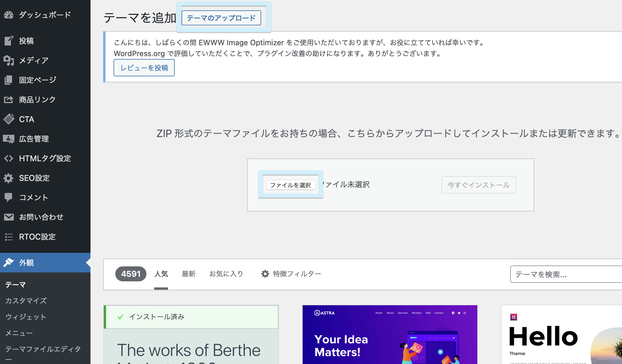Click the Dashboard gauge icon
This screenshot has height=364, width=622.
[x=9, y=15]
